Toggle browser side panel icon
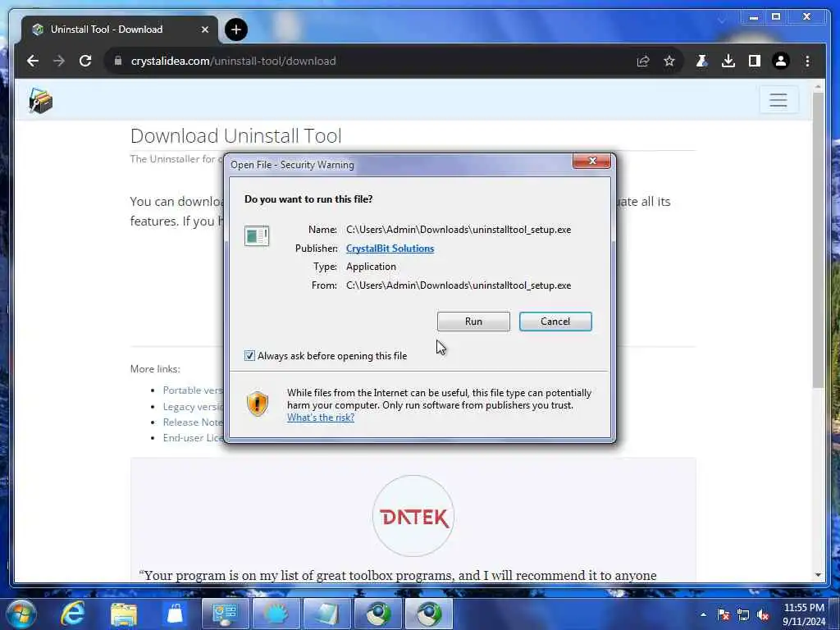 [x=755, y=61]
